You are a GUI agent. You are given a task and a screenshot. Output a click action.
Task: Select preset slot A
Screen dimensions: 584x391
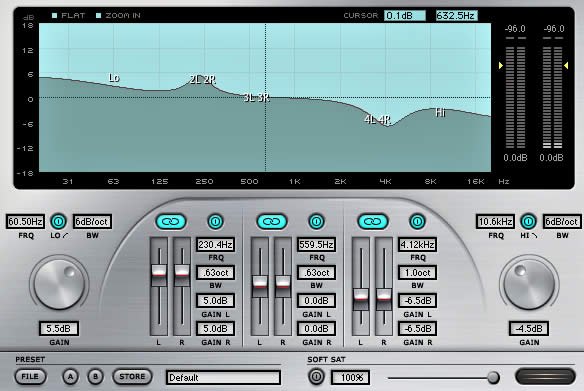pos(70,377)
